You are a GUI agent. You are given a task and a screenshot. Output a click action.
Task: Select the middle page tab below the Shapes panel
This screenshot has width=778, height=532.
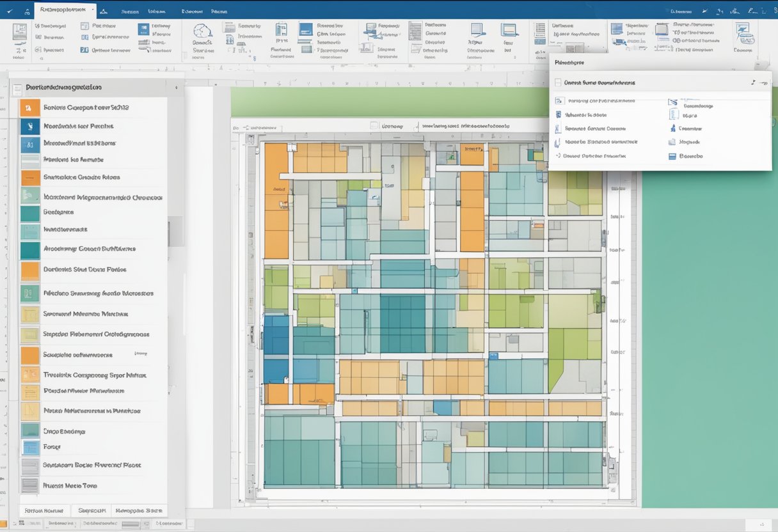pyautogui.click(x=91, y=510)
